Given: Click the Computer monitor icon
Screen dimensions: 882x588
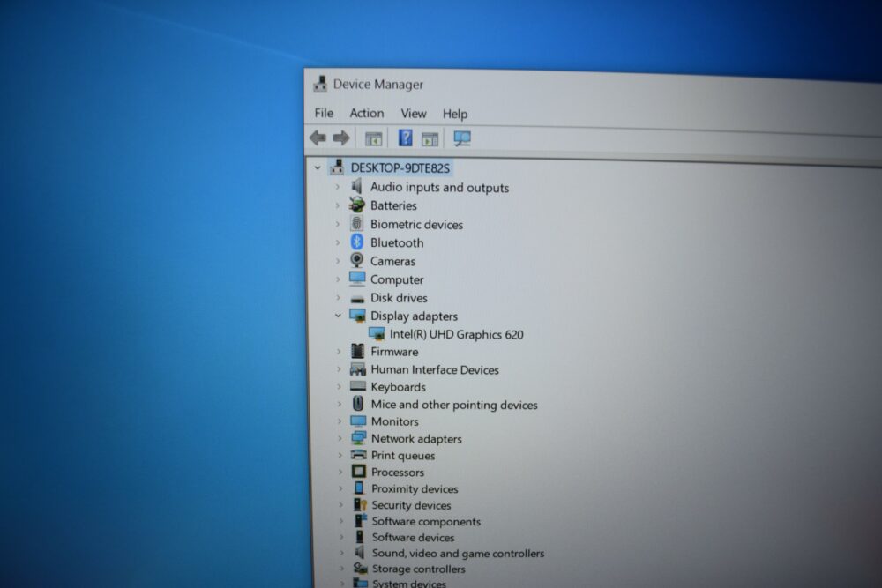Looking at the screenshot, I should click(357, 279).
